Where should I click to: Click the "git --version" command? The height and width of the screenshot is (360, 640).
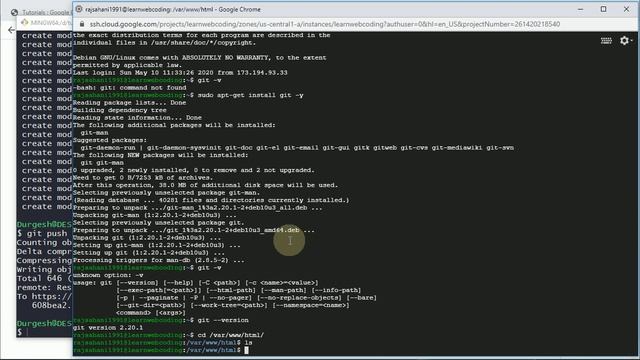[223, 320]
